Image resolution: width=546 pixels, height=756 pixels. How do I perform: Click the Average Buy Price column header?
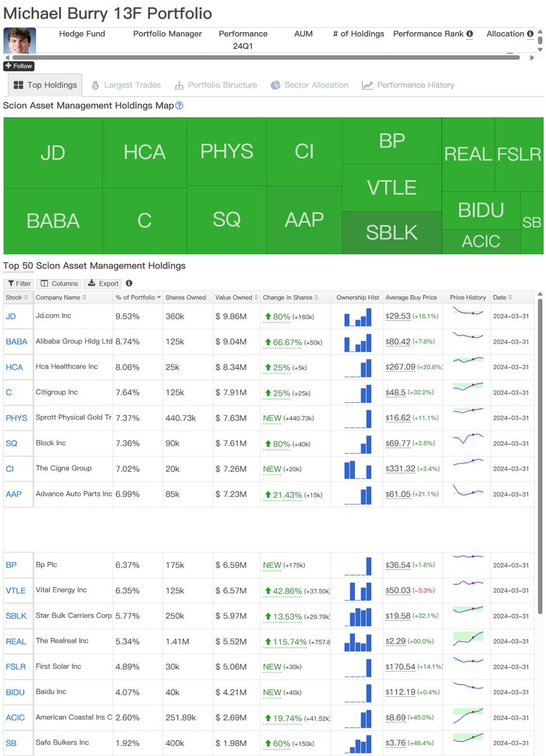point(411,297)
